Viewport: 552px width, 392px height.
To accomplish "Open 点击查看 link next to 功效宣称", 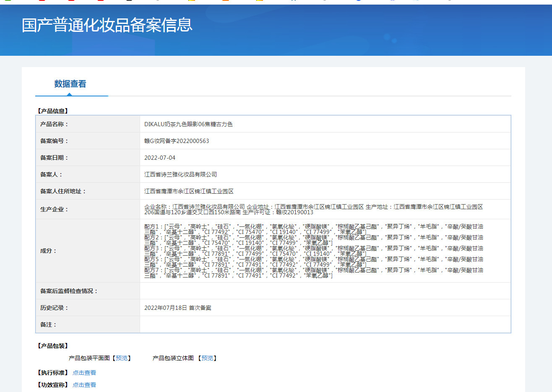I will (84, 385).
